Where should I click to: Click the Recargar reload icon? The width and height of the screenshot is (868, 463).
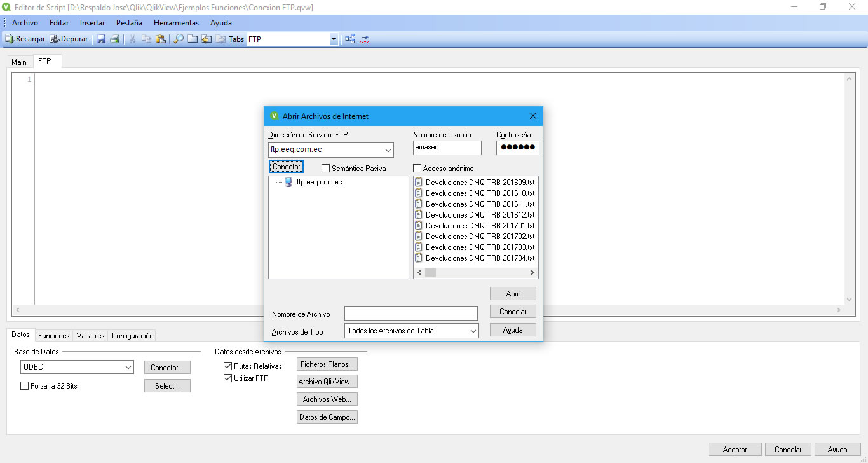pos(10,39)
